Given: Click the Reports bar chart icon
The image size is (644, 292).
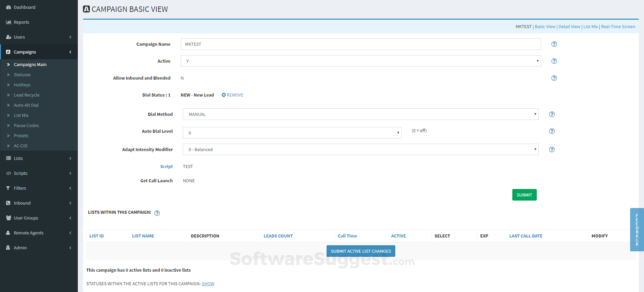Looking at the screenshot, I should [x=8, y=22].
